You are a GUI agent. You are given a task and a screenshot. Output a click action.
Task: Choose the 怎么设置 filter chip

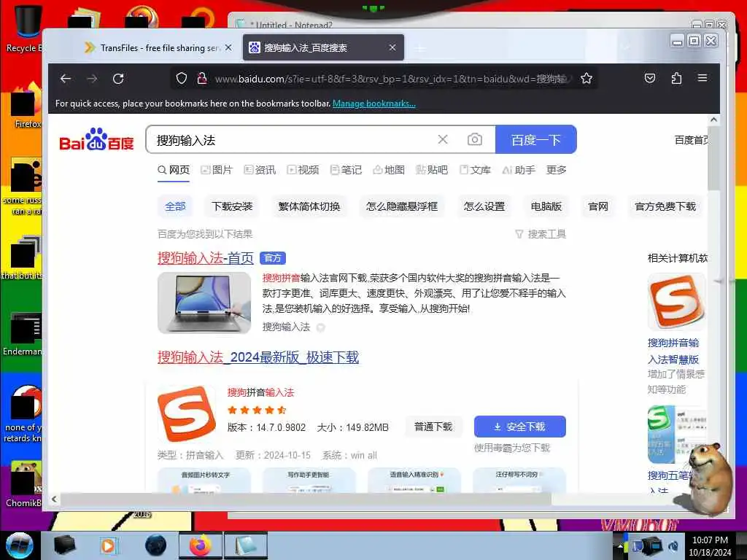[x=484, y=206]
